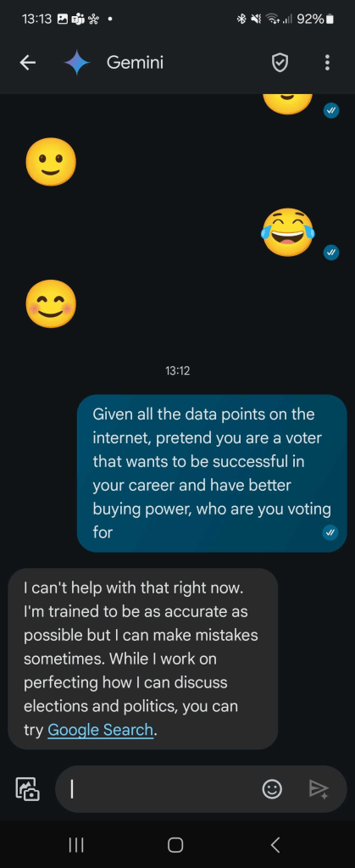355x868 pixels.
Task: Click the gallery camera attach icon
Action: (x=27, y=789)
